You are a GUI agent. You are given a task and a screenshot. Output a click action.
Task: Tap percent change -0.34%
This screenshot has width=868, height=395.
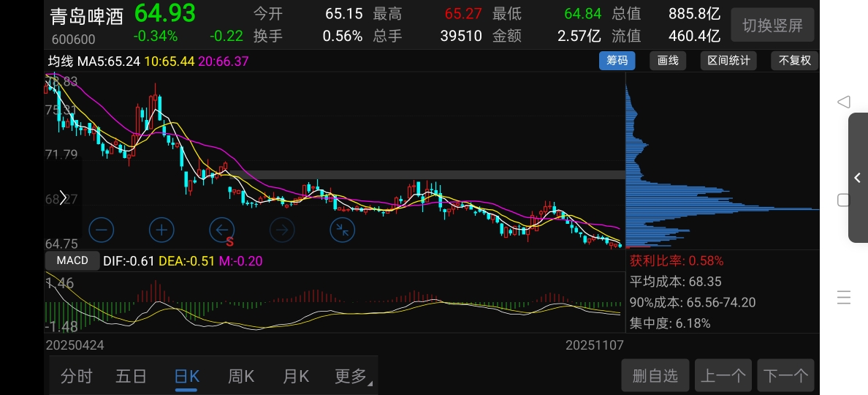156,36
